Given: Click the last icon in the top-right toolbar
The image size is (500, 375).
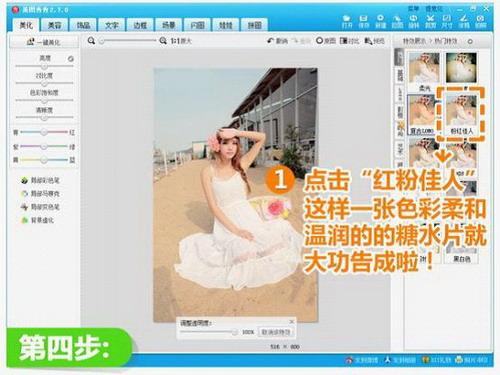Looking at the screenshot, I should pyautogui.click(x=480, y=21).
